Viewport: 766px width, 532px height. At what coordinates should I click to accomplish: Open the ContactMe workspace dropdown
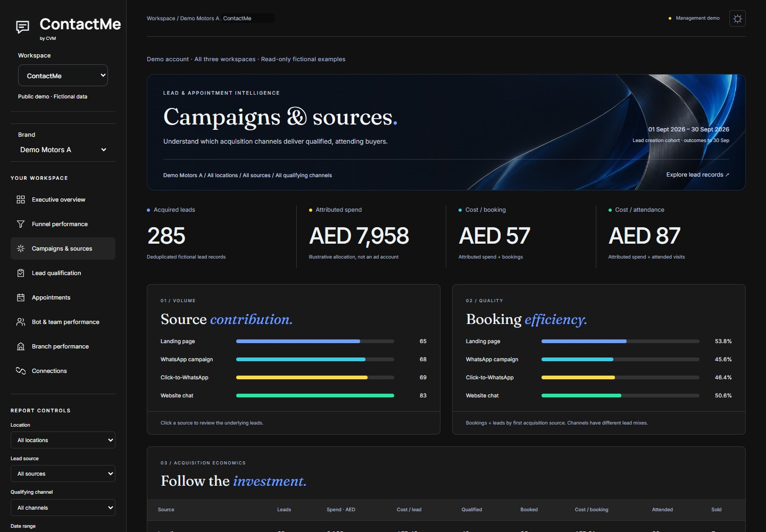[63, 76]
